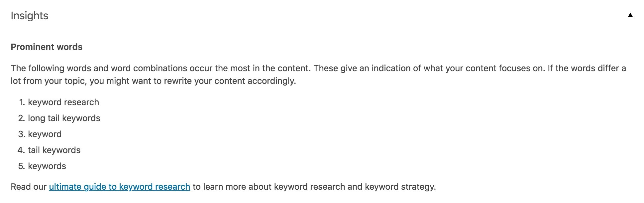Select the 'long tail keywords' list item
This screenshot has width=644, height=203.
(64, 118)
